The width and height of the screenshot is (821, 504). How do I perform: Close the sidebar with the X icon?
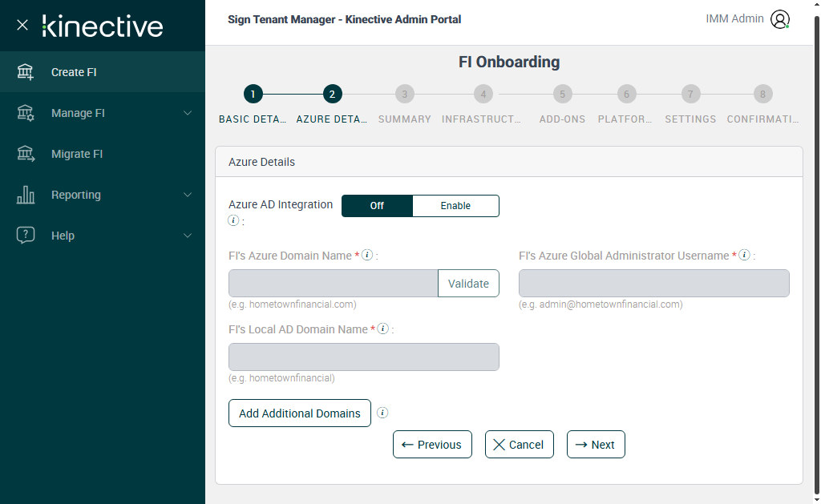coord(22,25)
